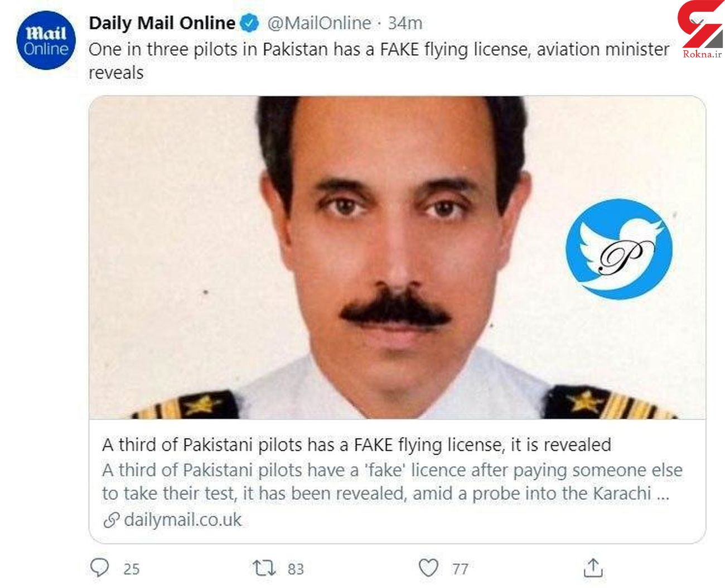Like the tweet with heart icon
Screen dimensions: 725x588
(428, 568)
